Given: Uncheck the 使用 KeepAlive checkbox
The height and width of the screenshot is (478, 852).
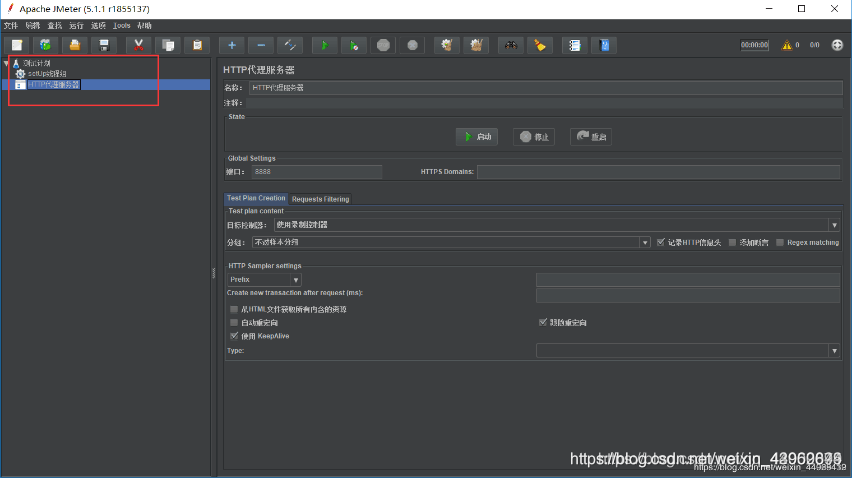Looking at the screenshot, I should (x=234, y=336).
